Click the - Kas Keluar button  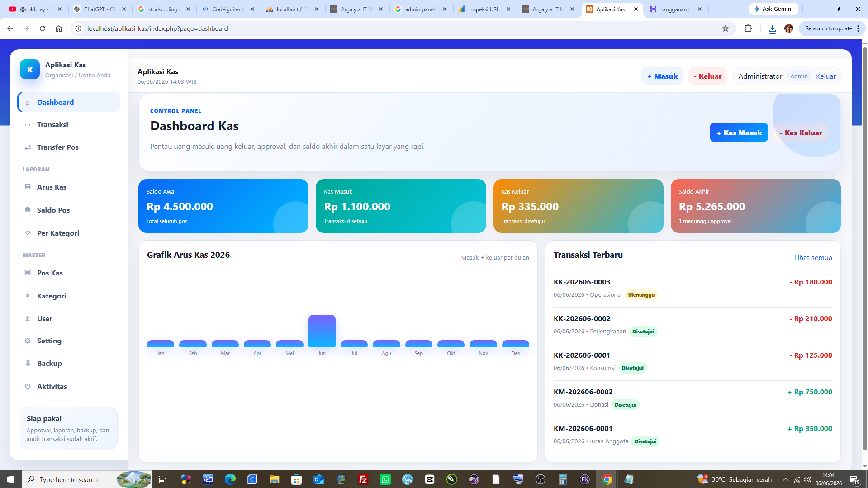point(801,133)
